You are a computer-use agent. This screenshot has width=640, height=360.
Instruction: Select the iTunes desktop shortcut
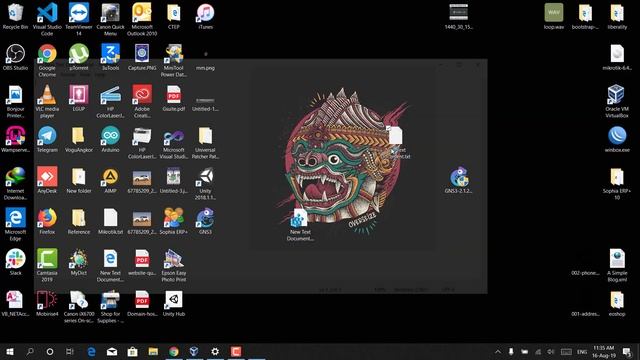pyautogui.click(x=205, y=16)
